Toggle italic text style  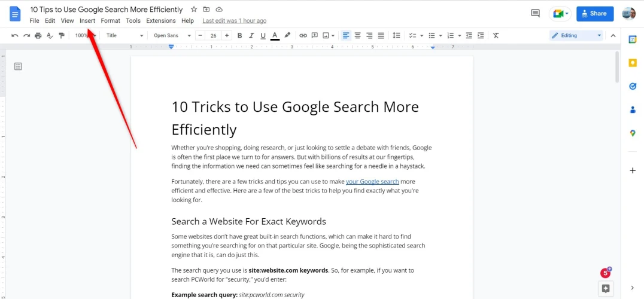(x=251, y=36)
